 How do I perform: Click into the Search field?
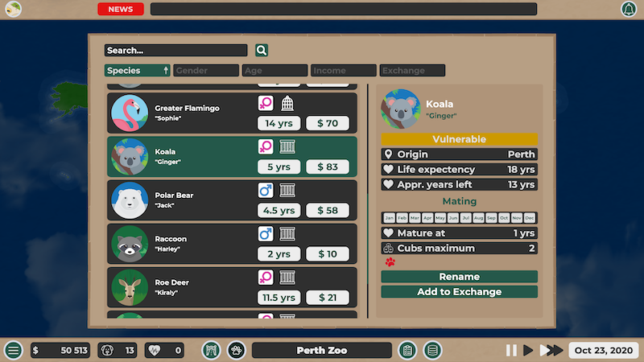tap(175, 51)
